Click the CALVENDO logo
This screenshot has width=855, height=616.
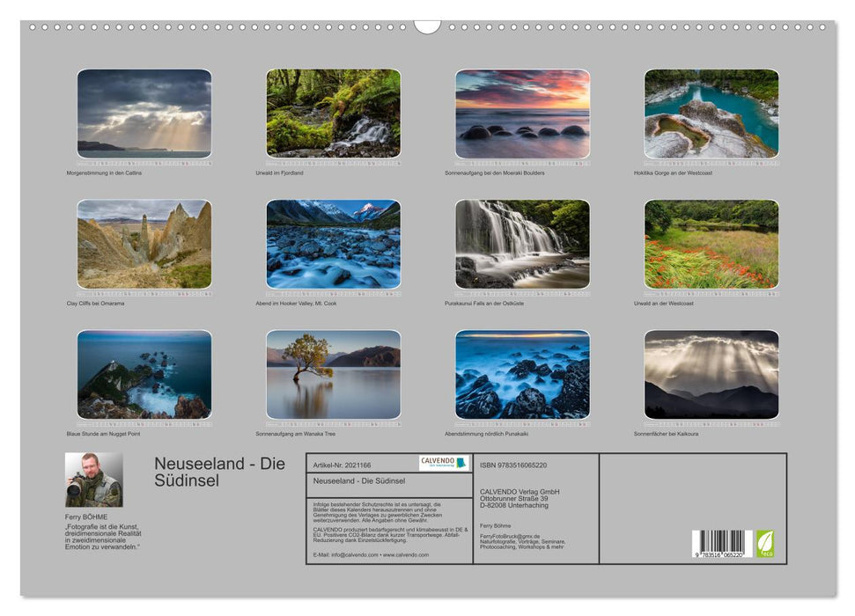coord(445,462)
